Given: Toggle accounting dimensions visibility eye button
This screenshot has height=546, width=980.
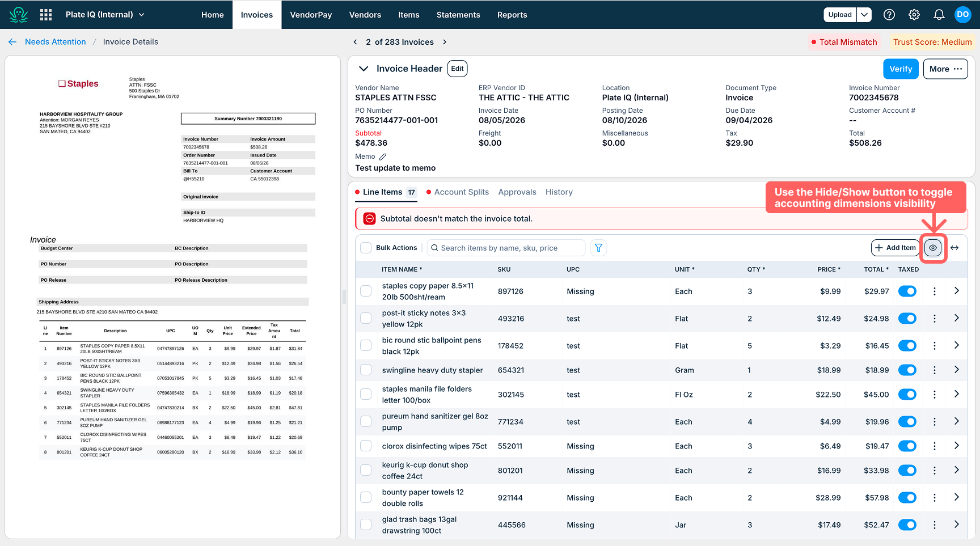Looking at the screenshot, I should [933, 248].
